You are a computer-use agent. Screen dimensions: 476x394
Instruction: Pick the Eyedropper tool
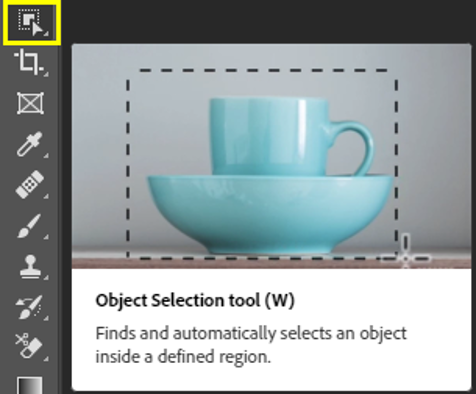pos(30,144)
